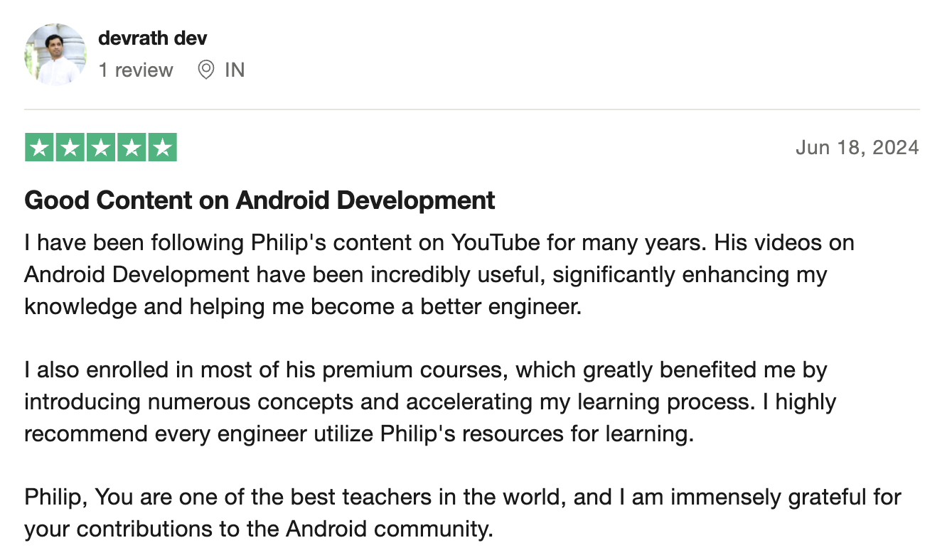This screenshot has height=560, width=947.
Task: Click the Jun 18, 2024 review date
Action: 857,147
